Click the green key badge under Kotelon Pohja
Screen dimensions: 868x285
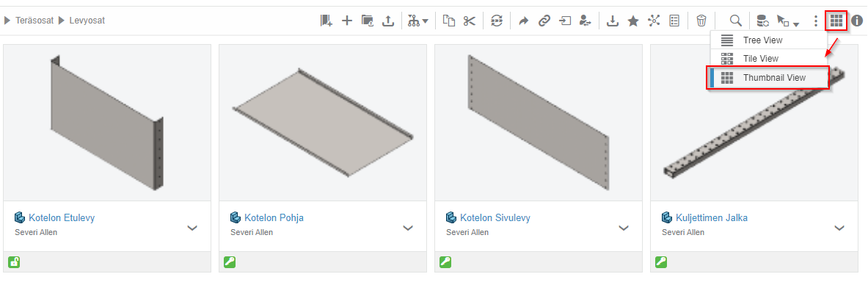click(230, 261)
